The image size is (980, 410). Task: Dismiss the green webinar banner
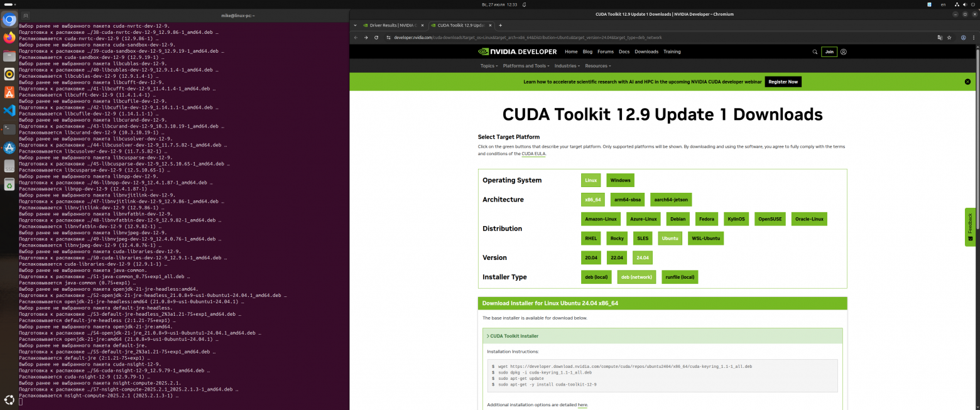coord(967,82)
